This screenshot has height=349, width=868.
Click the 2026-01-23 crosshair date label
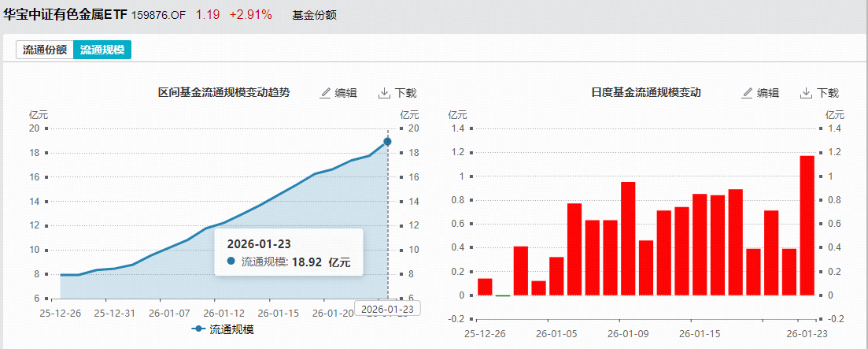click(x=387, y=310)
